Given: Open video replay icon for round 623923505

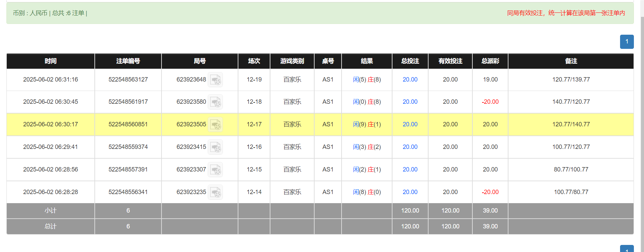Looking at the screenshot, I should 215,125.
